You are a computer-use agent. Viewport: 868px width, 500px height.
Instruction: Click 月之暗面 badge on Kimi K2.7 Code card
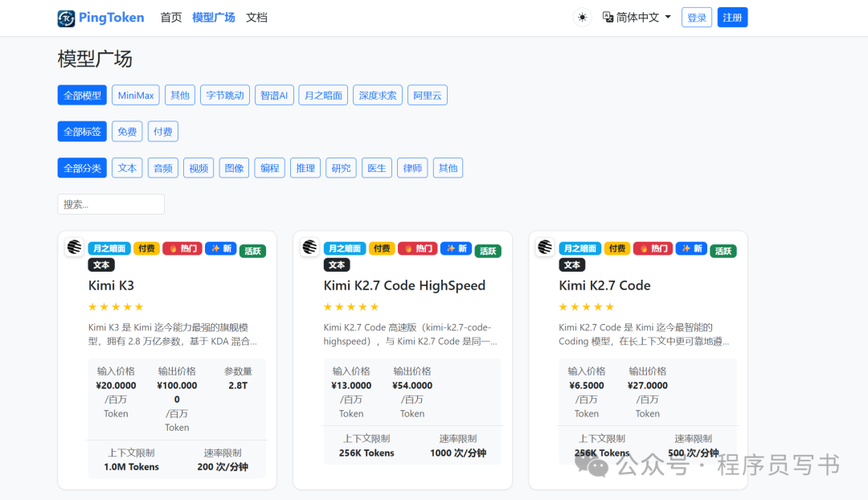click(579, 248)
